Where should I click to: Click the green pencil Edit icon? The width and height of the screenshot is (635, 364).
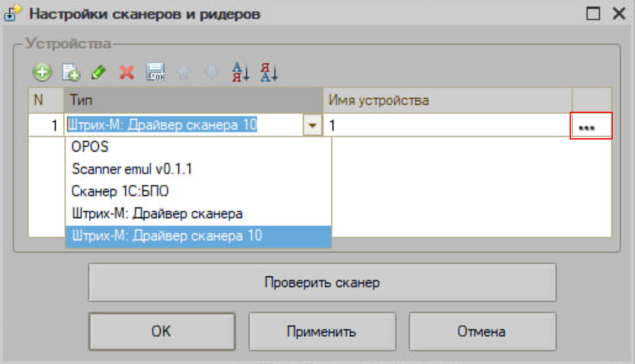[x=98, y=72]
